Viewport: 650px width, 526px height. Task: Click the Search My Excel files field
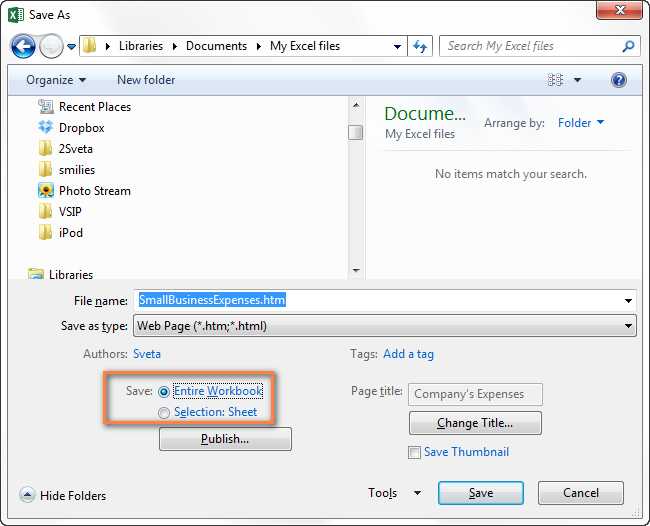[531, 46]
